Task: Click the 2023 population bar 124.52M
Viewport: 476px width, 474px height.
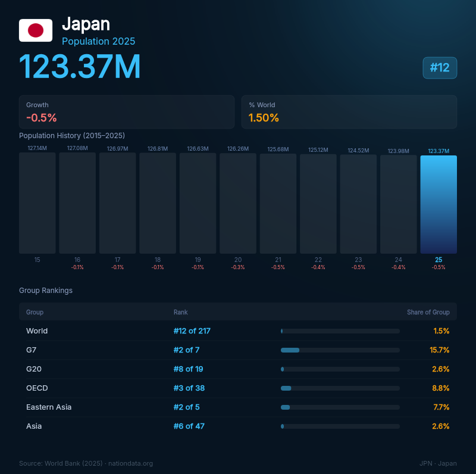Action: (x=358, y=204)
